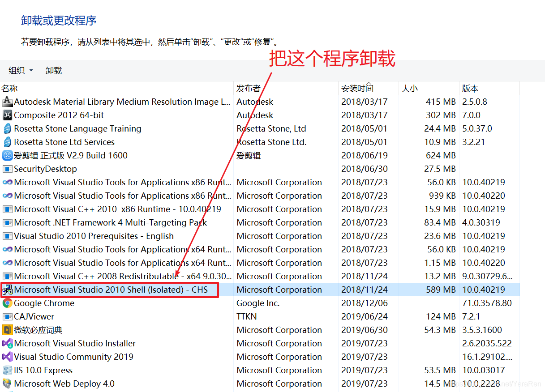Viewport: 545px width, 392px height.
Task: Open the 组织 dropdown menu
Action: (x=21, y=70)
